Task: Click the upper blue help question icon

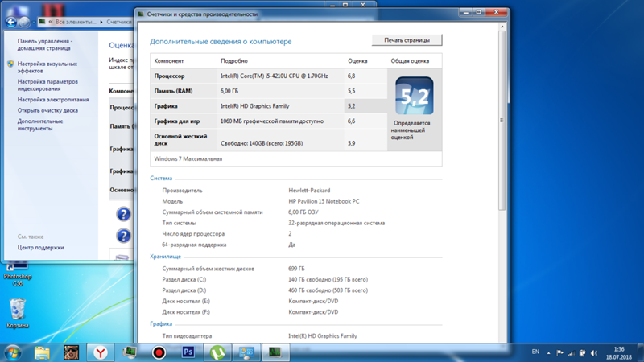Action: pos(123,214)
